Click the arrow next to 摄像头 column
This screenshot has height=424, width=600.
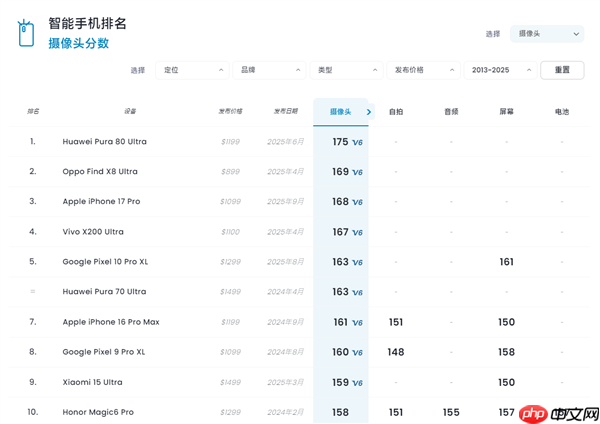(x=369, y=112)
